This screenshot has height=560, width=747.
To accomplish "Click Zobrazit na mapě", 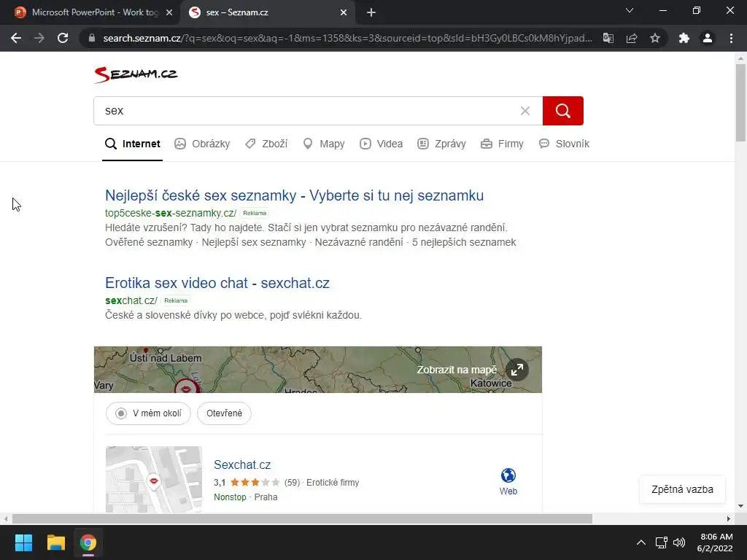I will (x=457, y=370).
